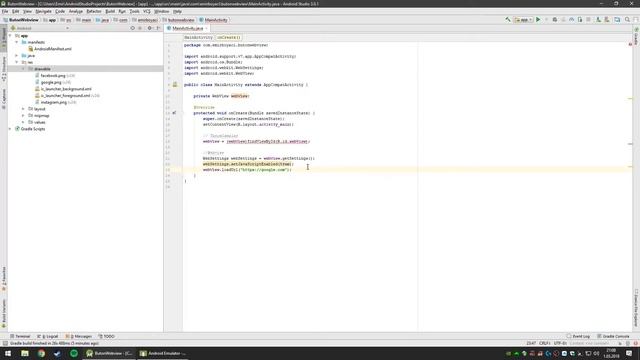Open the Windows Start menu
This screenshot has height=360, width=640.
point(8,353)
